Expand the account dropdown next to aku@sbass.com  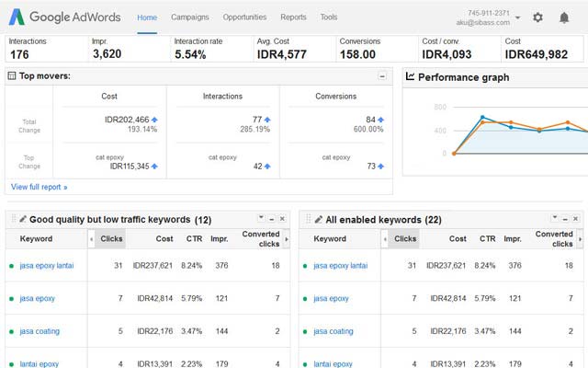pos(517,17)
